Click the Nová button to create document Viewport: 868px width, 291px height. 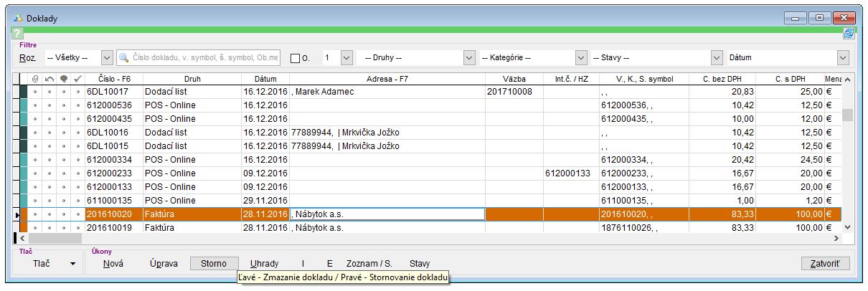click(113, 264)
